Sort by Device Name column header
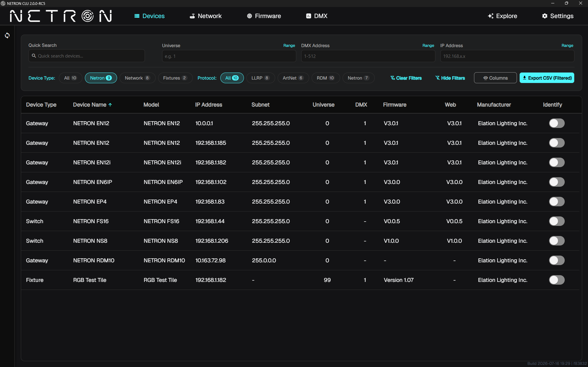588x367 pixels. point(89,105)
